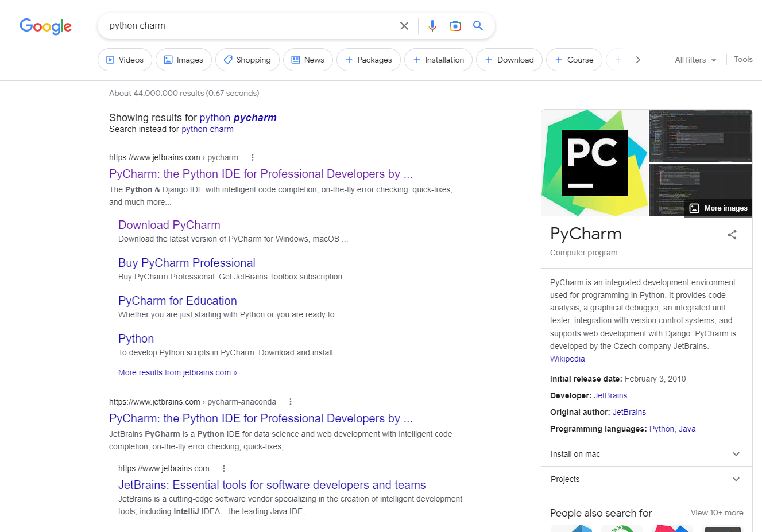Click More images button
This screenshot has height=532, width=762.
pos(718,208)
